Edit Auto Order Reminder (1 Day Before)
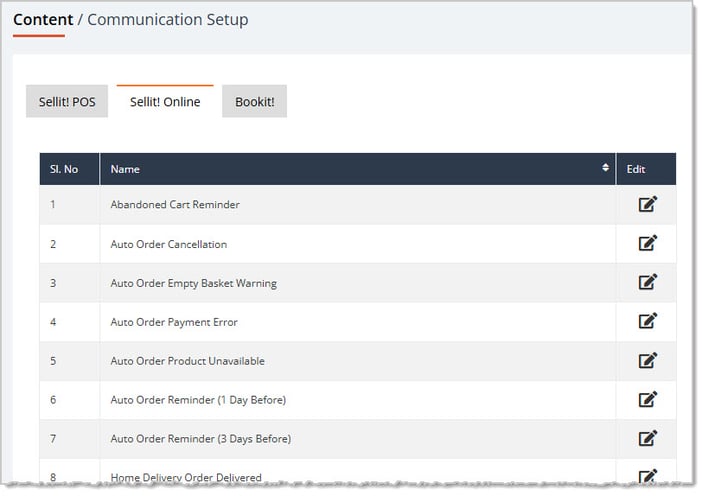702x496 pixels. pos(647,399)
